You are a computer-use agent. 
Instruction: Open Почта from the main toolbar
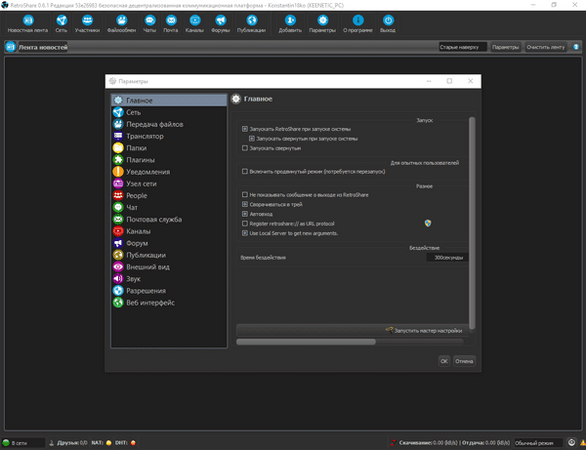coord(171,24)
